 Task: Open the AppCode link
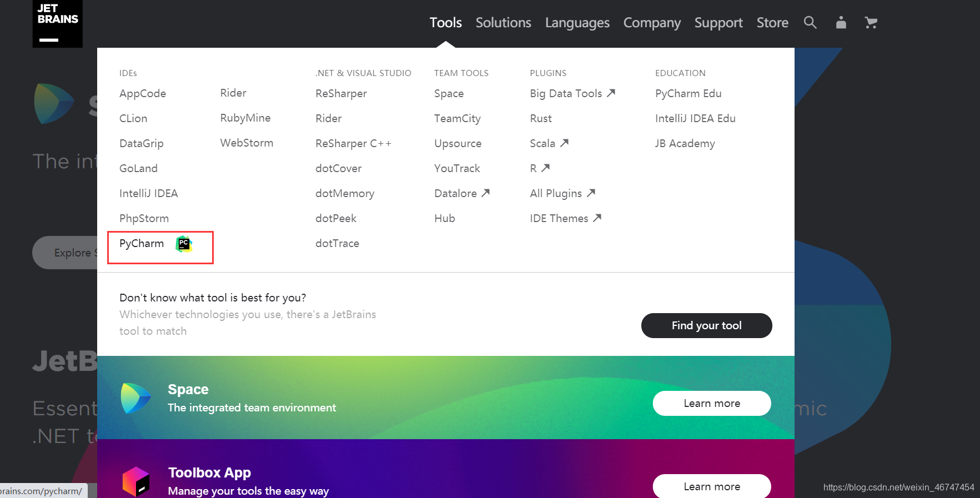pyautogui.click(x=143, y=94)
